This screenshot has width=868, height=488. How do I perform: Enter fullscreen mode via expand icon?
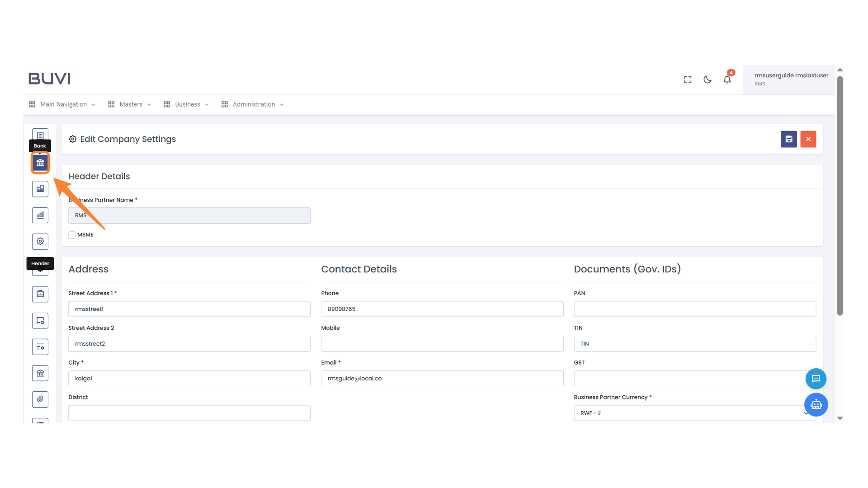tap(688, 80)
